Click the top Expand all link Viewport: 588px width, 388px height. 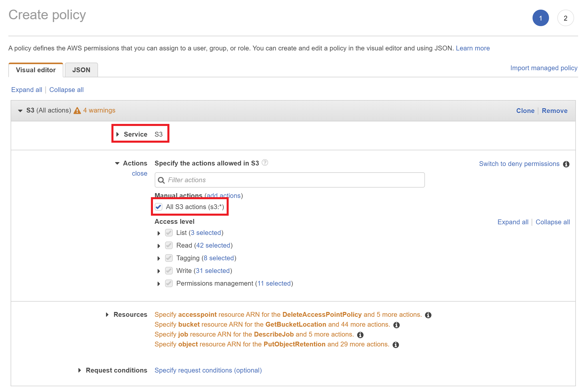(x=27, y=90)
